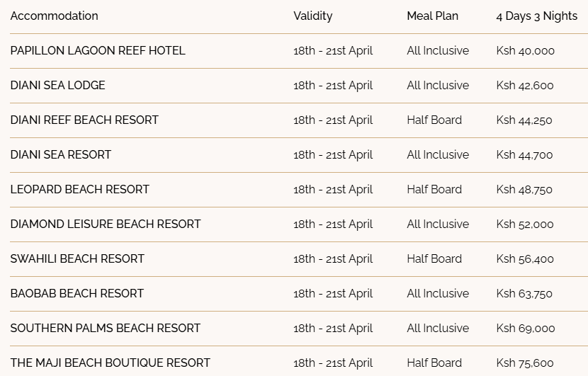Image resolution: width=588 pixels, height=376 pixels.
Task: Click The Maji Beach Boutique Resort
Action: (111, 363)
